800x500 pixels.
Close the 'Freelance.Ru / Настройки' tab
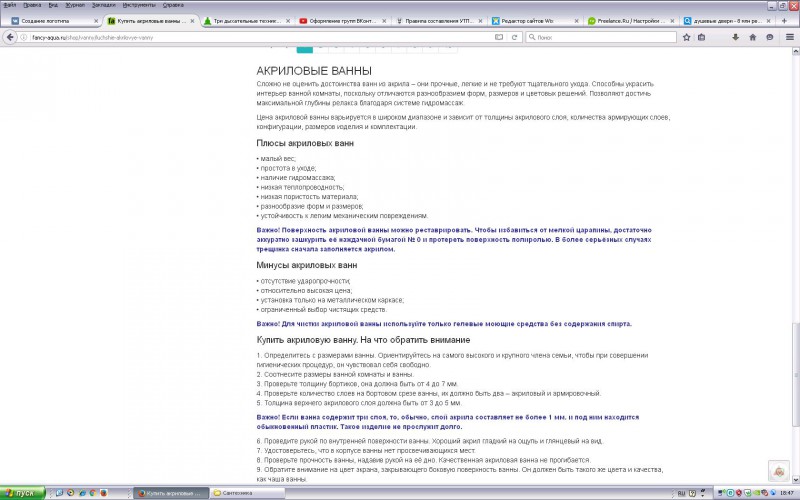click(x=672, y=21)
